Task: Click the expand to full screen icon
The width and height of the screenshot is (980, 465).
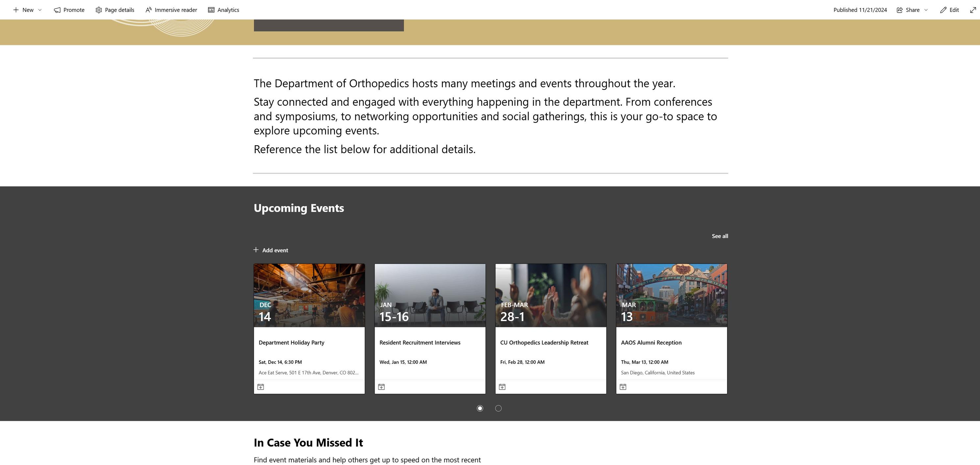Action: pos(973,10)
